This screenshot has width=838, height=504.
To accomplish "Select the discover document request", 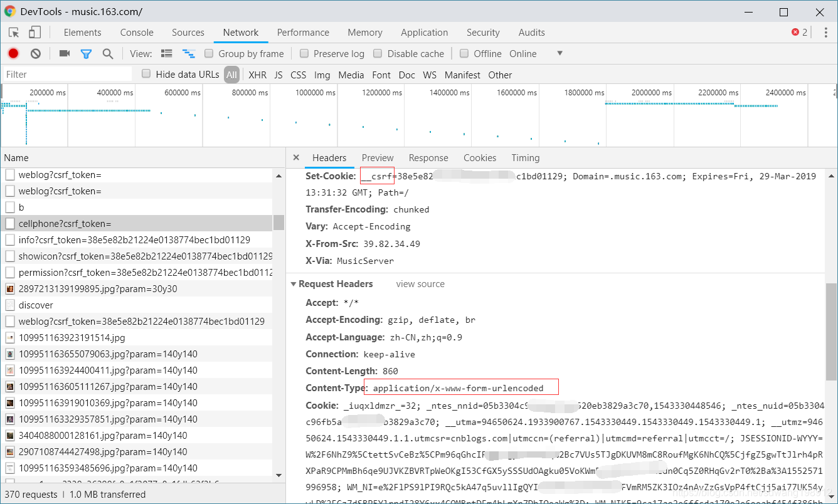I will pos(137,305).
